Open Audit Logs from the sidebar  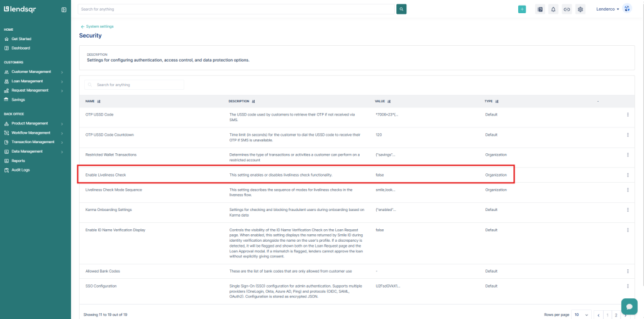click(x=21, y=170)
